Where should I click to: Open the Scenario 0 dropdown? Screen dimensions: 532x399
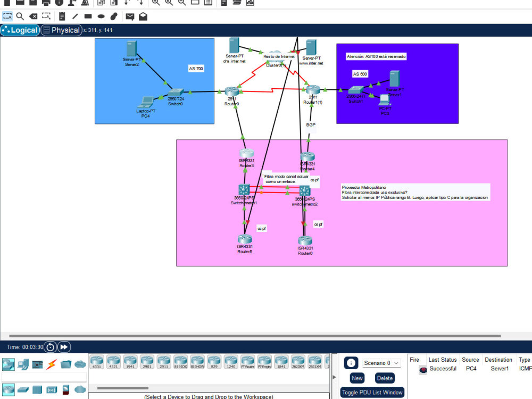(381, 362)
